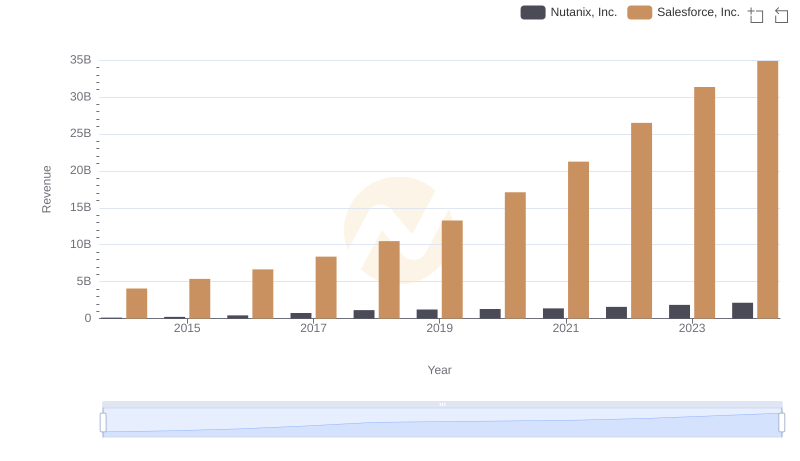Image resolution: width=800 pixels, height=461 pixels.
Task: Click the right data zoom slider handle
Action: [781, 422]
